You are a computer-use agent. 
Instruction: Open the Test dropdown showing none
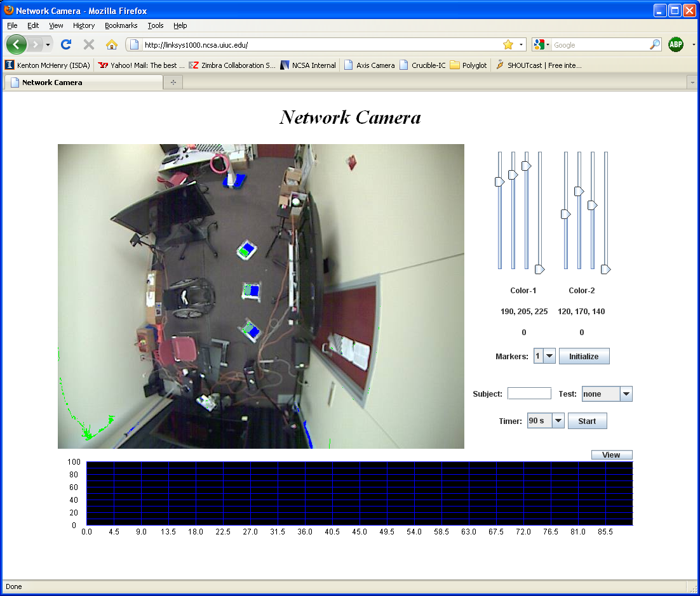626,394
